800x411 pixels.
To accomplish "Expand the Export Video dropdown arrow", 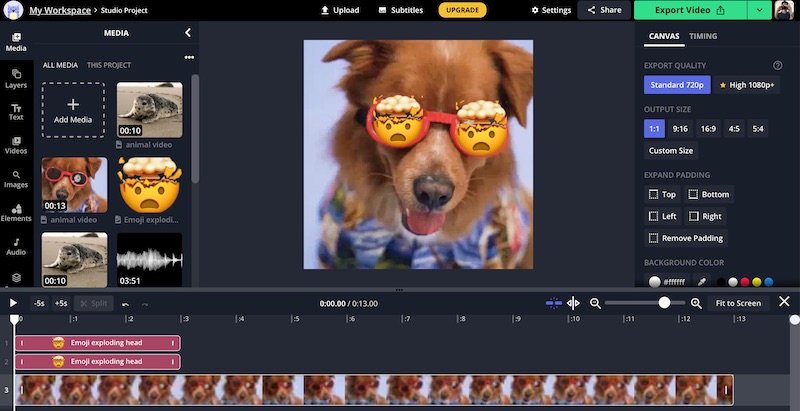I will pos(760,10).
